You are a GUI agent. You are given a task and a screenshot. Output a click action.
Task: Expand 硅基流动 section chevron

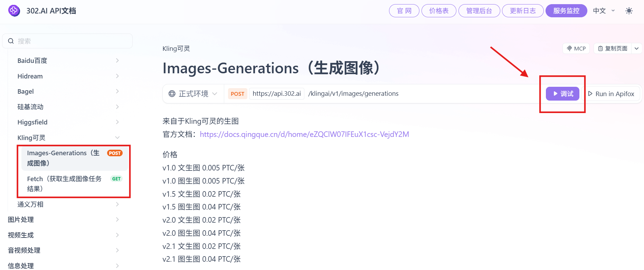click(x=117, y=107)
